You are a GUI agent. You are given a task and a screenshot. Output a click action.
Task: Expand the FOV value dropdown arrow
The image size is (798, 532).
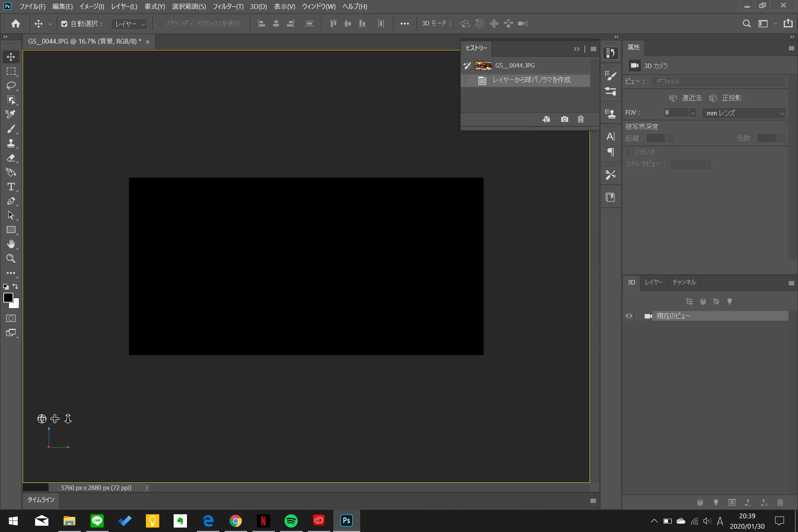coord(693,113)
